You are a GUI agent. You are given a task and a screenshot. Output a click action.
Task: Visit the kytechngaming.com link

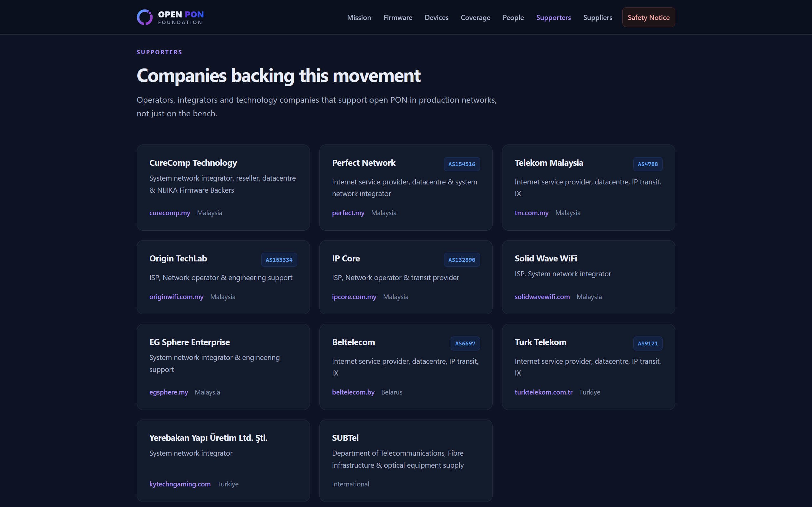[x=180, y=484]
